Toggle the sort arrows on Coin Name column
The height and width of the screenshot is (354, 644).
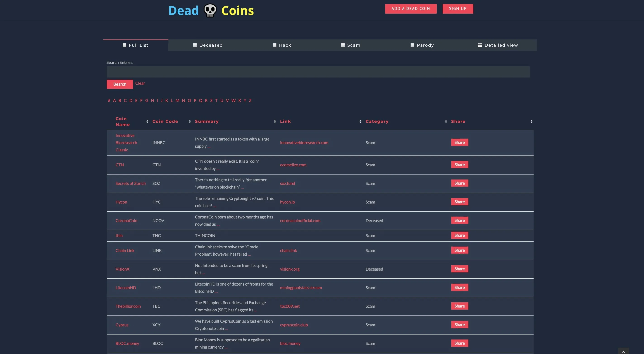pos(147,121)
